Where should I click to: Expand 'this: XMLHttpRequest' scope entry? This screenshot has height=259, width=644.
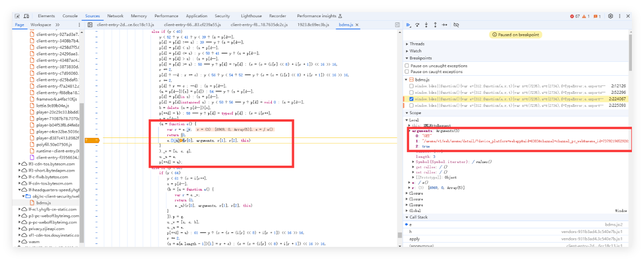[409, 125]
